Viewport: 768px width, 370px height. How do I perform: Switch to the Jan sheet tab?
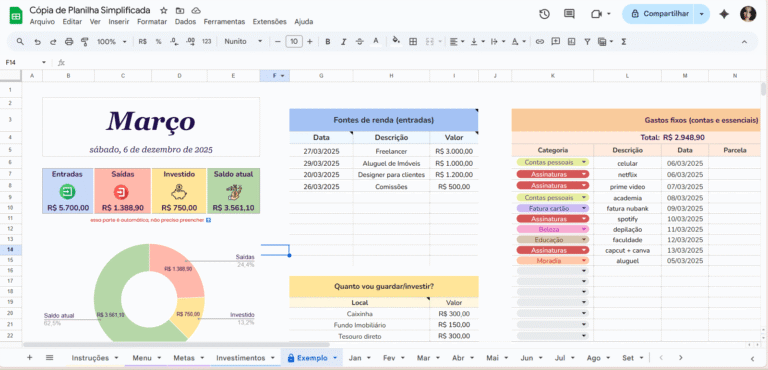pyautogui.click(x=360, y=358)
